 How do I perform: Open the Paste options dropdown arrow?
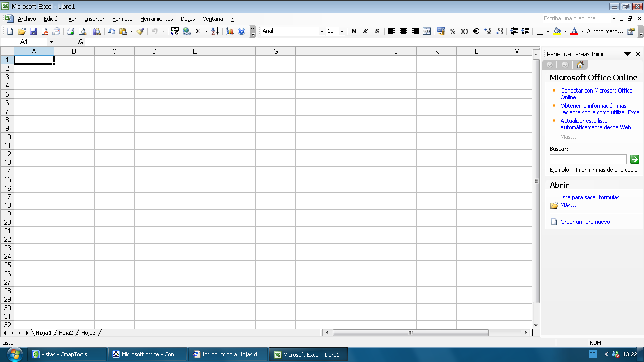pos(131,31)
